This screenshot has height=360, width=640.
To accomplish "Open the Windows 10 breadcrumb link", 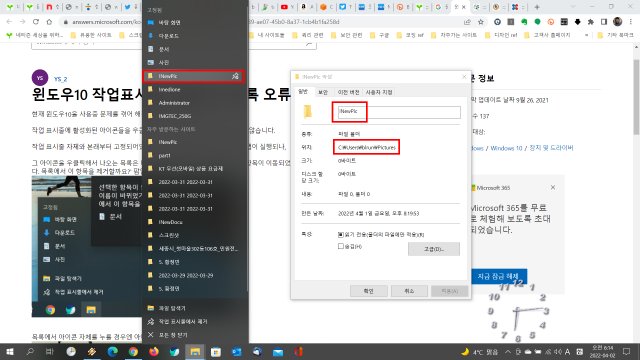I will [x=506, y=148].
